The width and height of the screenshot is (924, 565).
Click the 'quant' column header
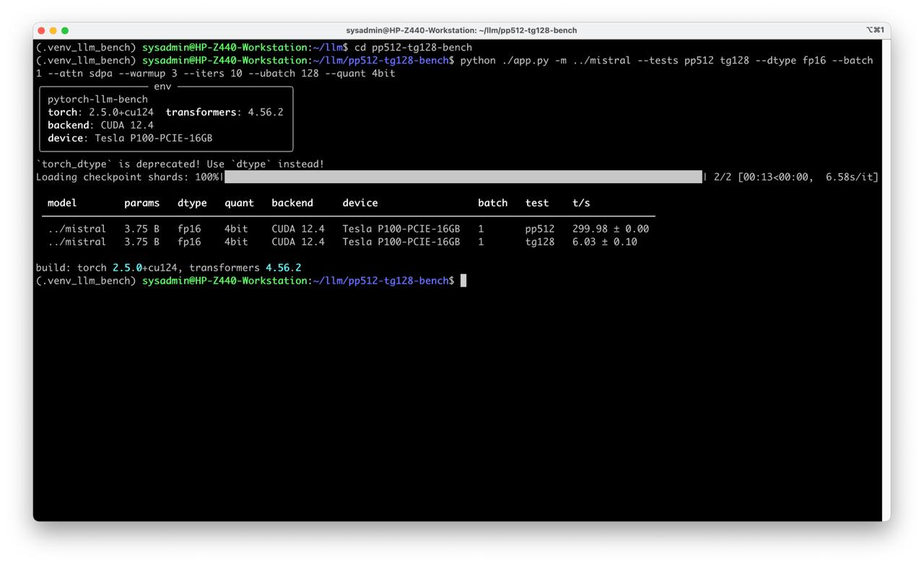pos(239,203)
